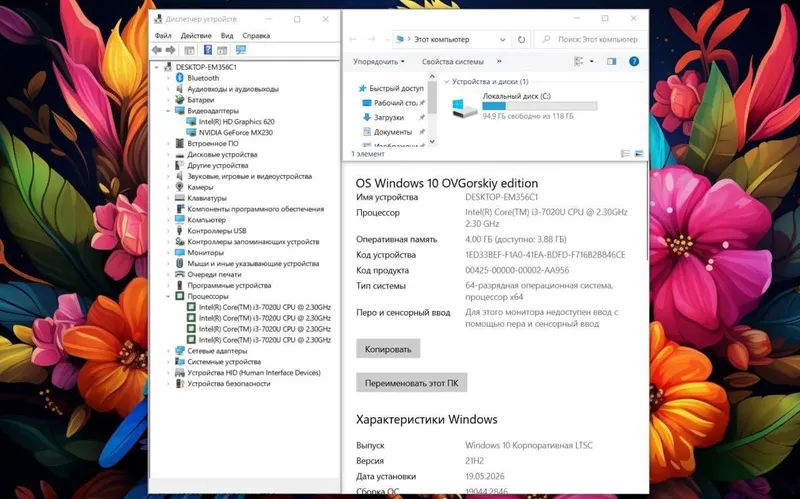This screenshot has width=800, height=499.
Task: Click Explorer Back navigation arrow
Action: click(353, 39)
